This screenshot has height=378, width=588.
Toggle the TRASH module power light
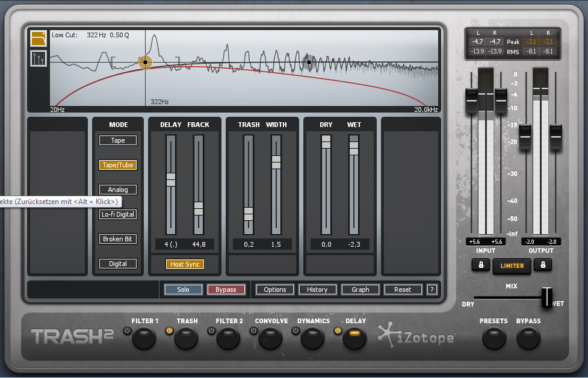click(x=170, y=330)
